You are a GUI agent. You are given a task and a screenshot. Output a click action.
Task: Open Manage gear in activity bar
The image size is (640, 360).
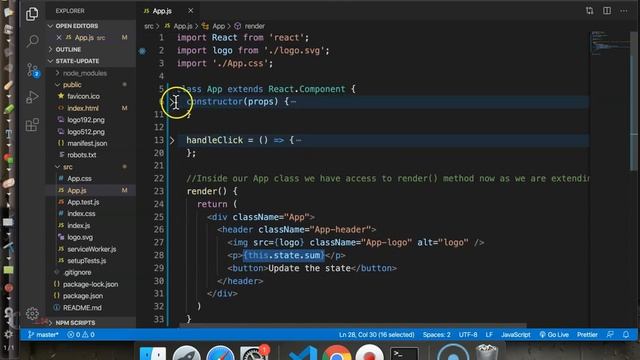[x=32, y=313]
